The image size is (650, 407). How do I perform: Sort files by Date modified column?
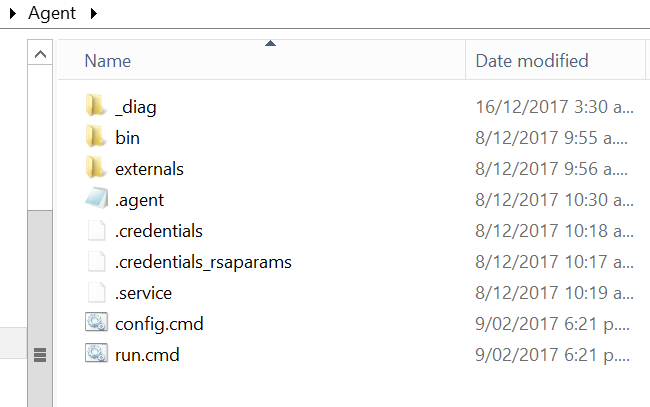[x=531, y=61]
